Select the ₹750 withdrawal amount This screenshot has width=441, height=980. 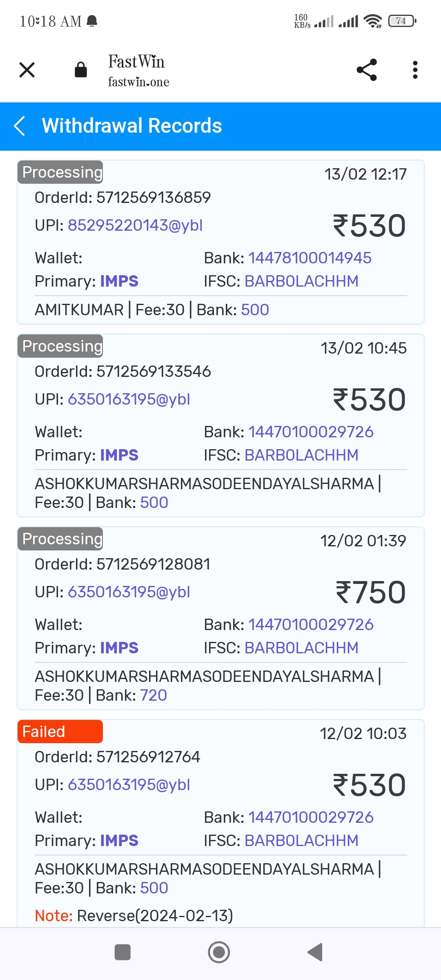click(370, 592)
